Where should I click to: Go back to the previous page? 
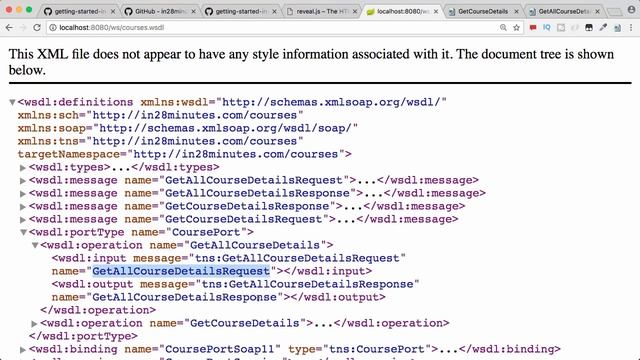tap(9, 27)
